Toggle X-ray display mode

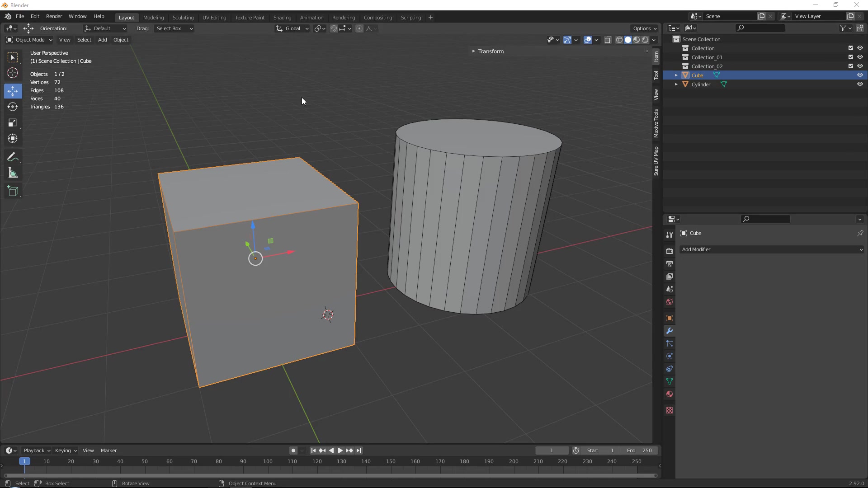pyautogui.click(x=608, y=40)
